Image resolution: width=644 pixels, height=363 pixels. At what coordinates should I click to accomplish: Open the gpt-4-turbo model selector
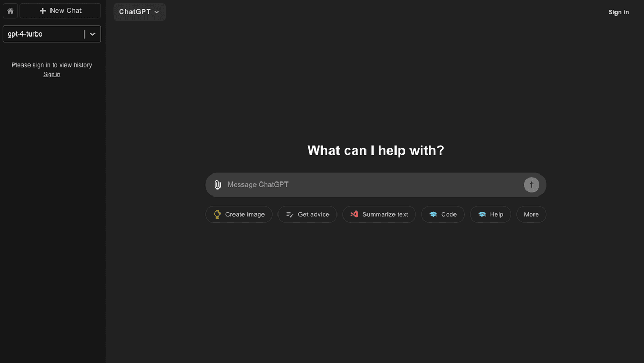(44, 34)
